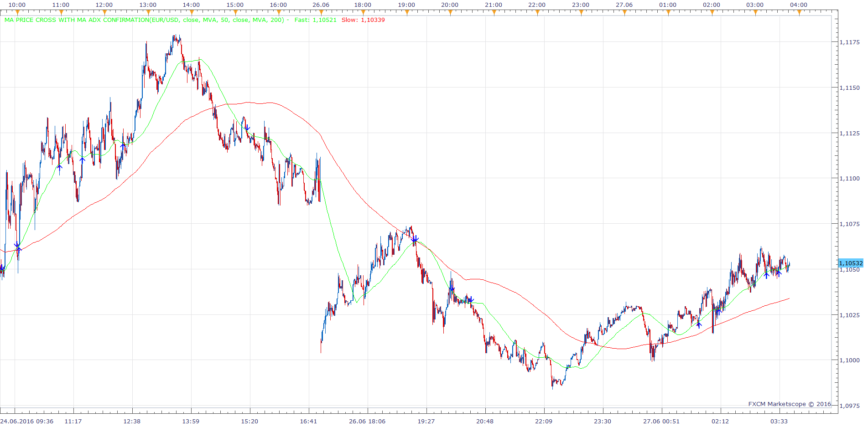This screenshot has width=868, height=427.
Task: Select the 1,1125 price axis label
Action: point(849,133)
